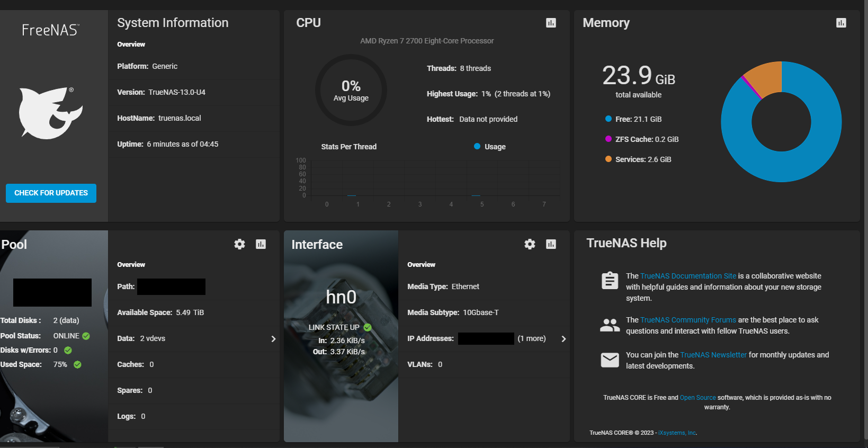The image size is (868, 448).
Task: Click the hn0 interface name
Action: (x=341, y=298)
